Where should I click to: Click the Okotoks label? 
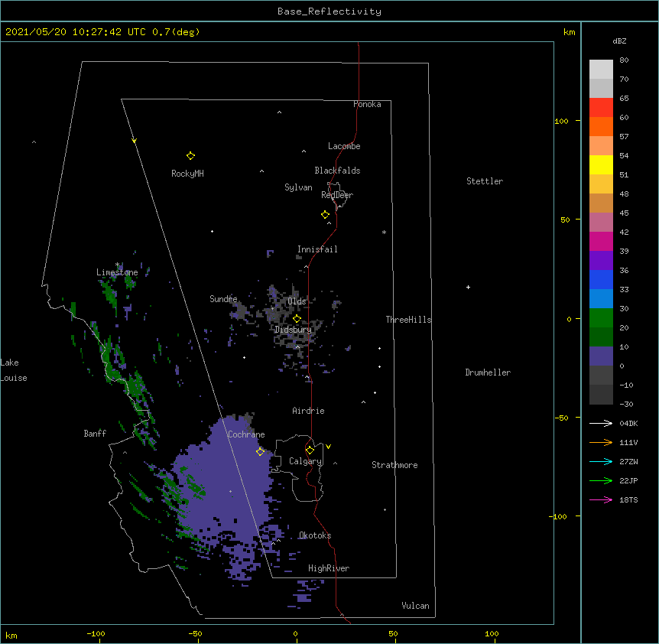315,535
